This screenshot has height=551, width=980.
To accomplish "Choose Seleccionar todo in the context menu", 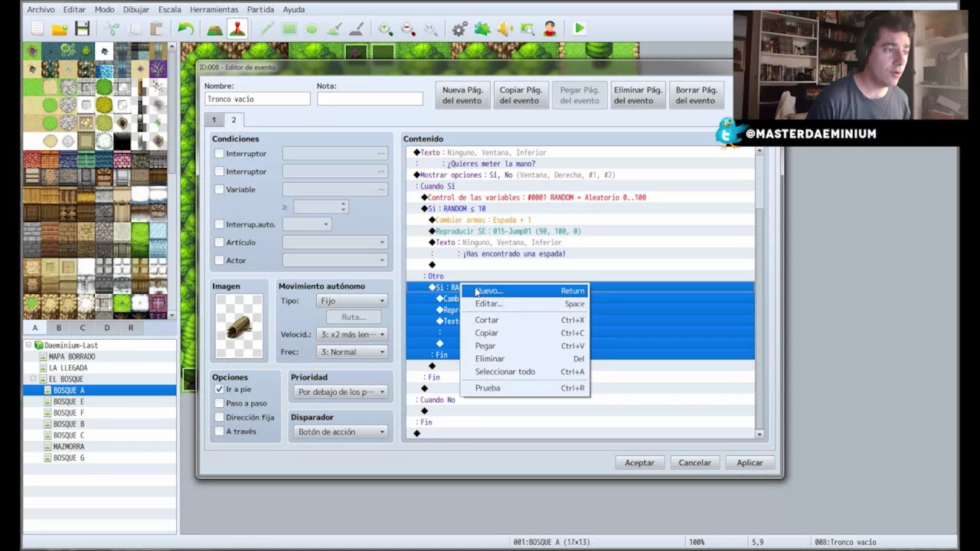I will point(524,372).
